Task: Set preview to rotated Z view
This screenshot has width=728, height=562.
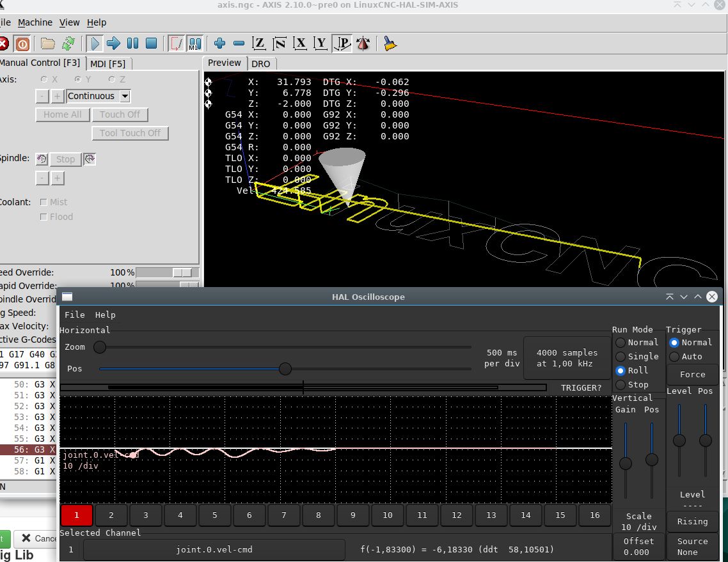Action: click(x=280, y=43)
